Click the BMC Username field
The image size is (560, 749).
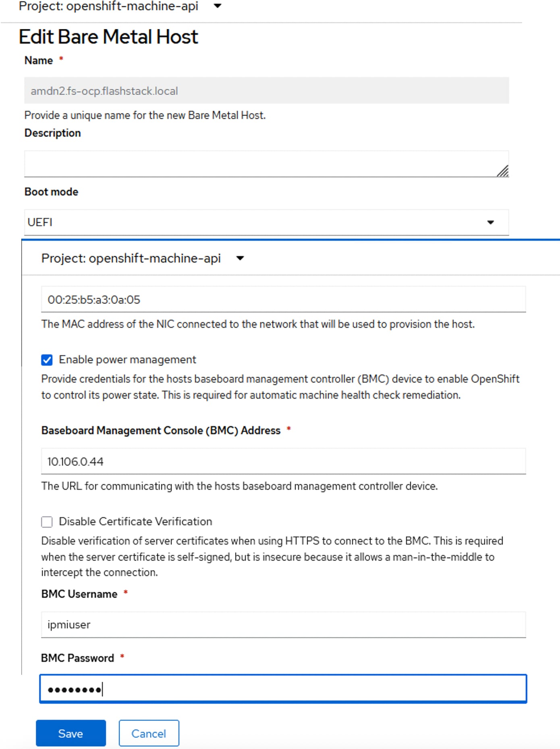pos(283,624)
